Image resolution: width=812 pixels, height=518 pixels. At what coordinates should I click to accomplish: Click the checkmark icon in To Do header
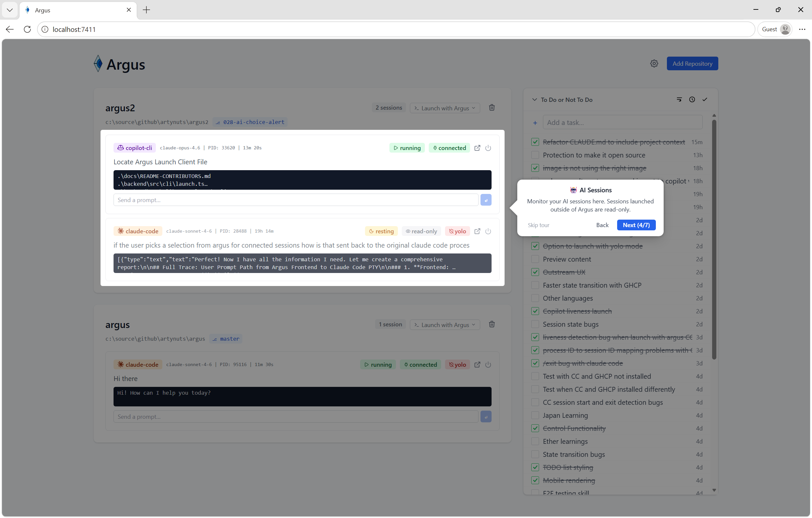pyautogui.click(x=705, y=100)
